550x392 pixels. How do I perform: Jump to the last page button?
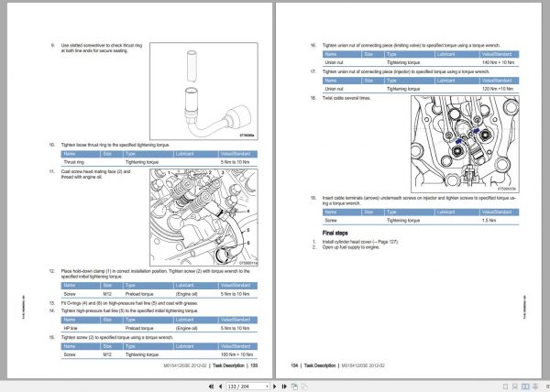pyautogui.click(x=284, y=387)
